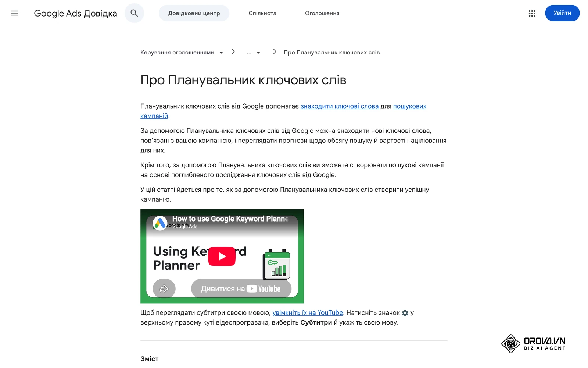The width and height of the screenshot is (588, 368).
Task: Open the Google apps grid
Action: [532, 13]
